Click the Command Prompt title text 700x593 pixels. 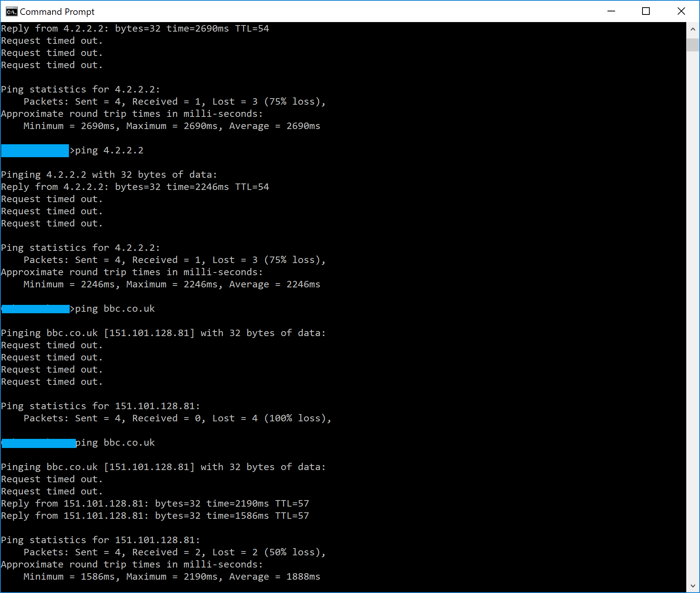pos(57,11)
